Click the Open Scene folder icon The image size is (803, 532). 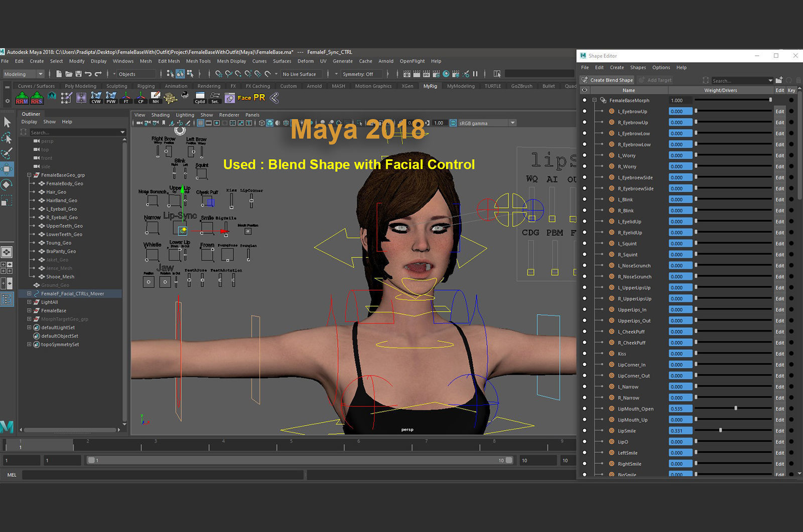point(69,74)
